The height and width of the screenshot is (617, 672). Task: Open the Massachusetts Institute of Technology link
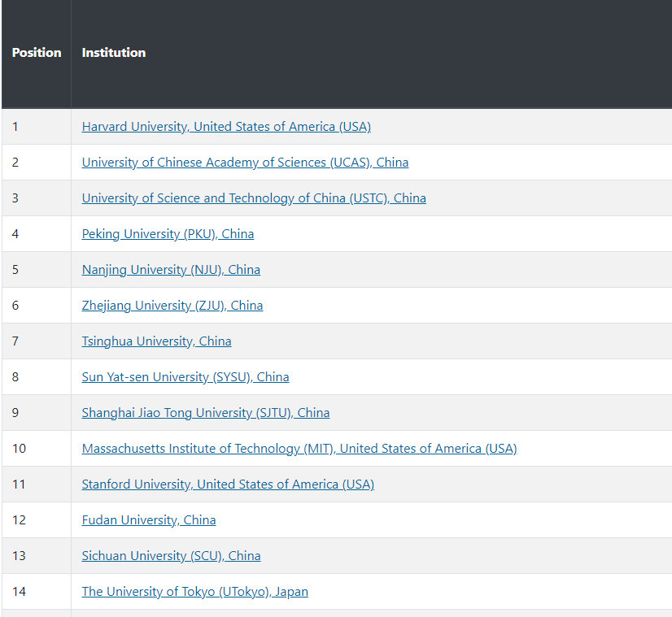[x=299, y=448]
